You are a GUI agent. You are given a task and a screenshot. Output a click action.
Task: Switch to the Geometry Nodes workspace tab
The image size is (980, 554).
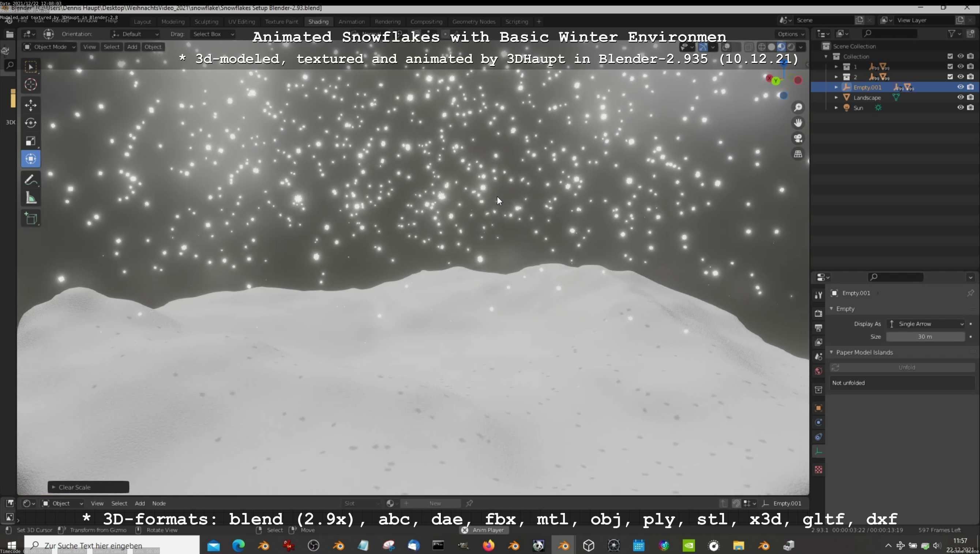pyautogui.click(x=474, y=22)
